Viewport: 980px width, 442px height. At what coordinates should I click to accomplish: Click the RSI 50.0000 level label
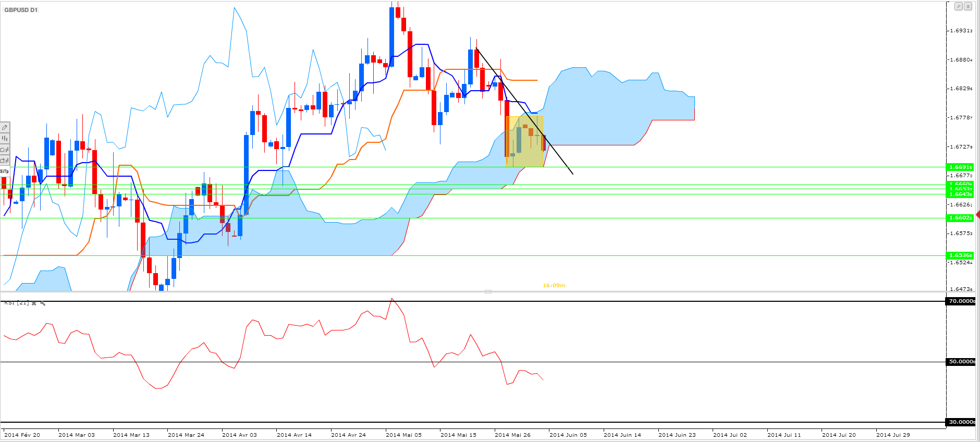coord(960,362)
